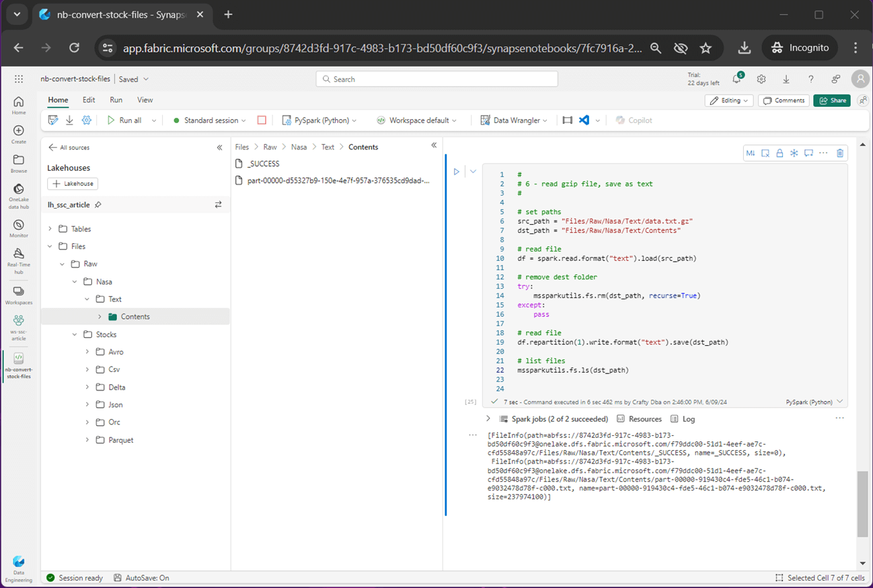Click the red Stop session square
This screenshot has width=873, height=588.
262,120
